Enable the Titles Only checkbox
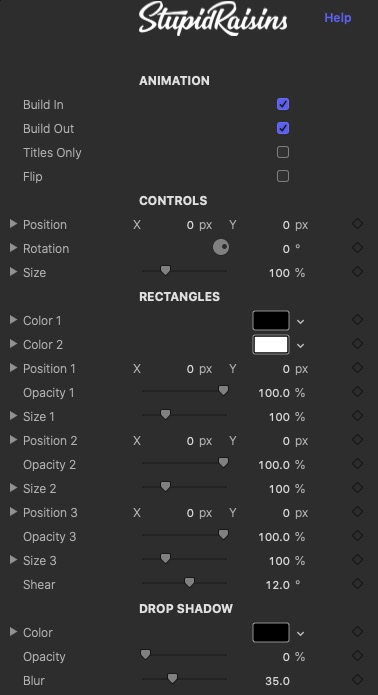The width and height of the screenshot is (378, 695). 283,152
